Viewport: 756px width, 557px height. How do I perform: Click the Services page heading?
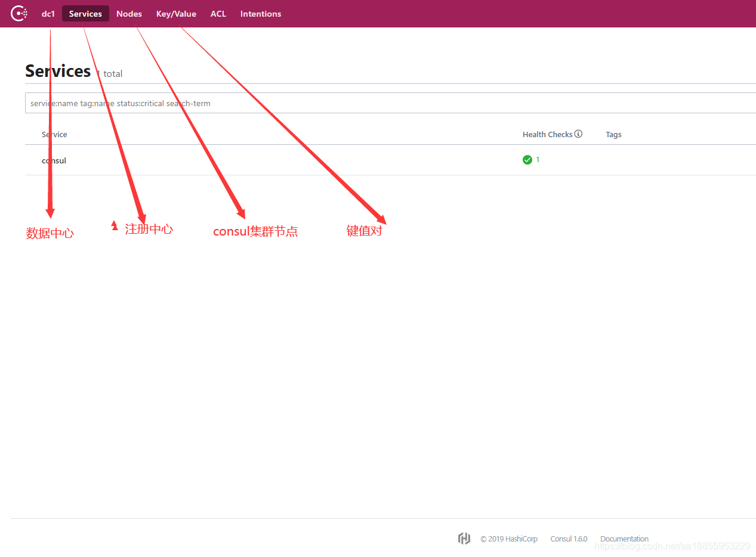tap(58, 71)
